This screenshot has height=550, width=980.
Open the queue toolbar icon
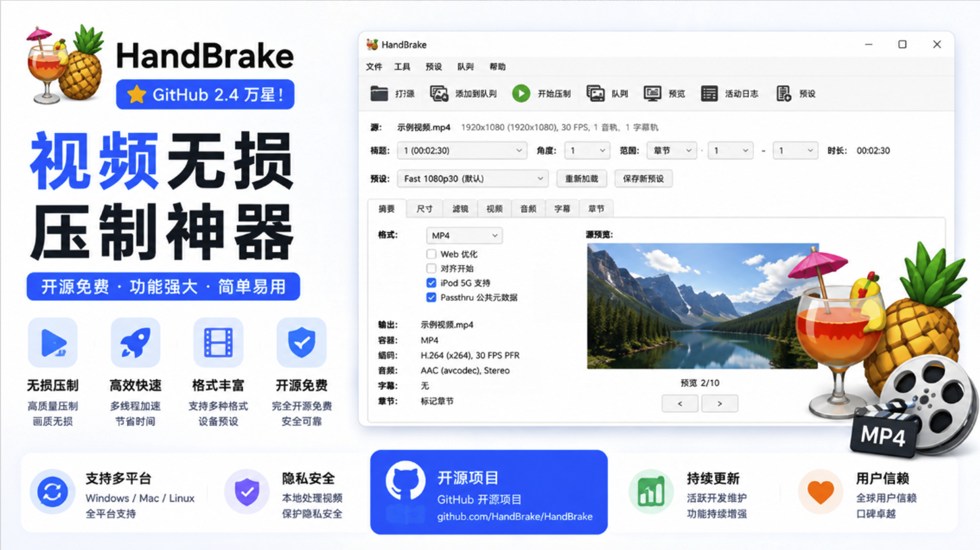(x=595, y=93)
